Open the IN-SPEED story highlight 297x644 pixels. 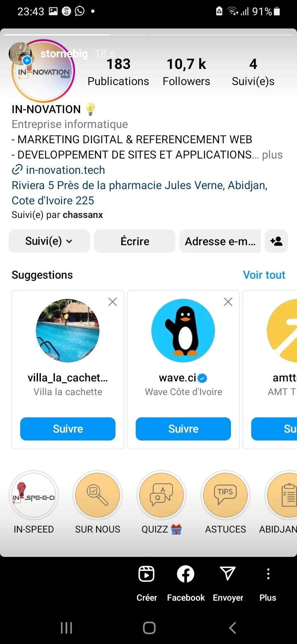[34, 495]
